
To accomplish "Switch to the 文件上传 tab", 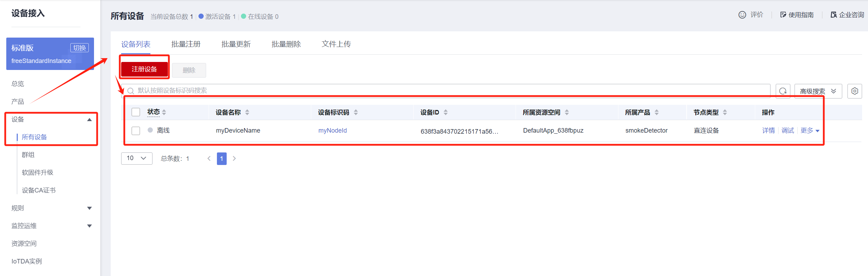I will click(x=336, y=44).
